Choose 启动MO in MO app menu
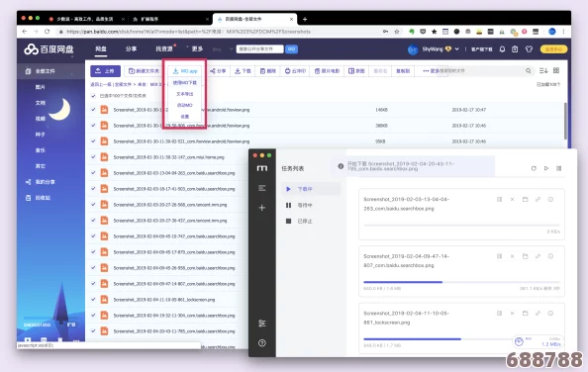Screen dimensions: 588x372 (x=185, y=105)
